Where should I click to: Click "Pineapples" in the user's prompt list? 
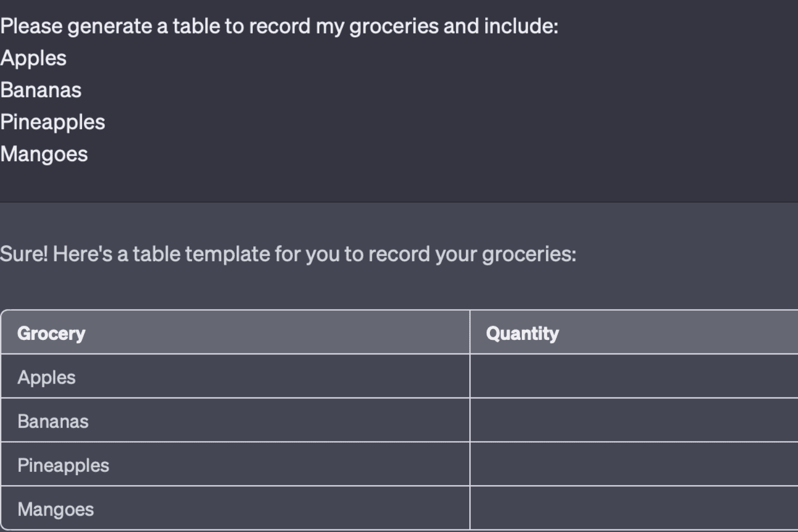[53, 122]
